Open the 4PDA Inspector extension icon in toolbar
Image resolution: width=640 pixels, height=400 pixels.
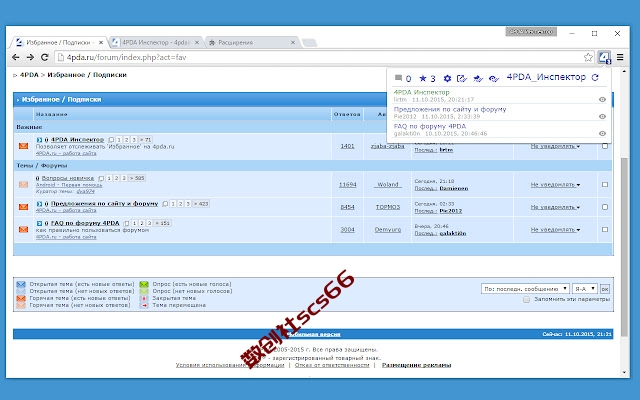point(604,58)
